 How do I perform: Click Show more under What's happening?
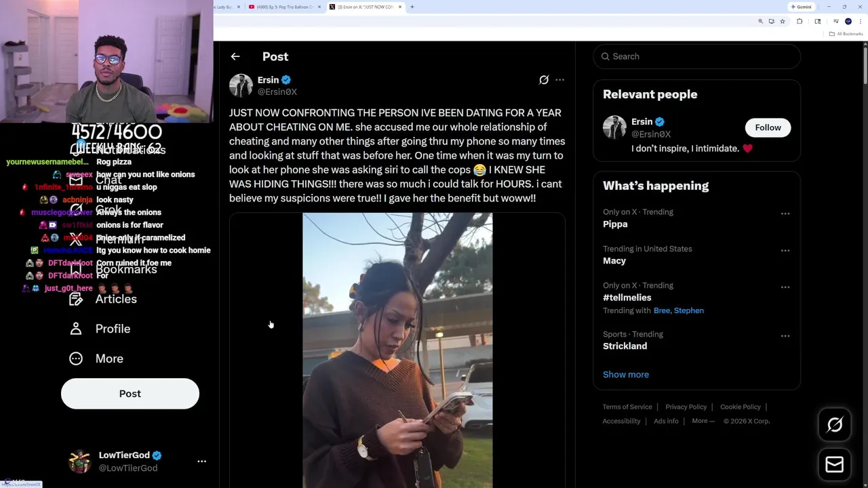[x=626, y=375]
